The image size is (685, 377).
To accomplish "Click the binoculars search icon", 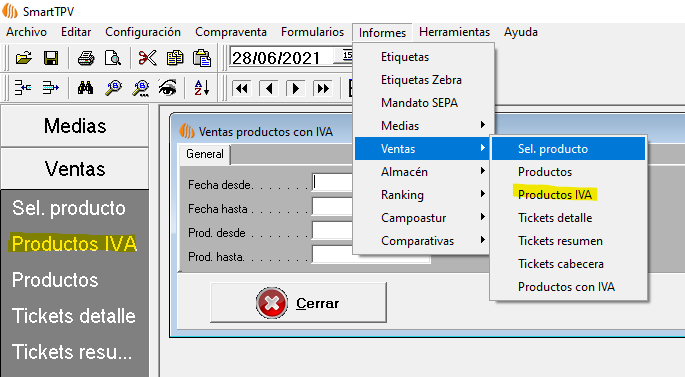I will pos(85,88).
